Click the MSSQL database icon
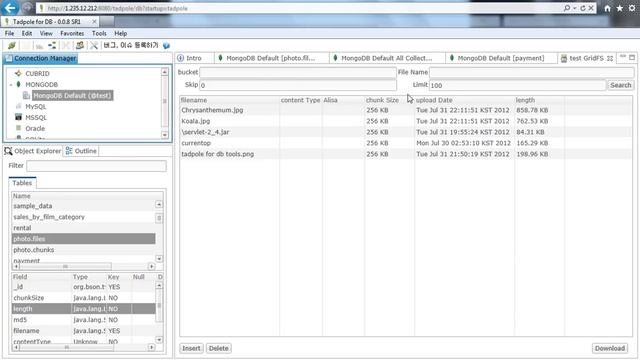640x360 pixels. click(18, 117)
